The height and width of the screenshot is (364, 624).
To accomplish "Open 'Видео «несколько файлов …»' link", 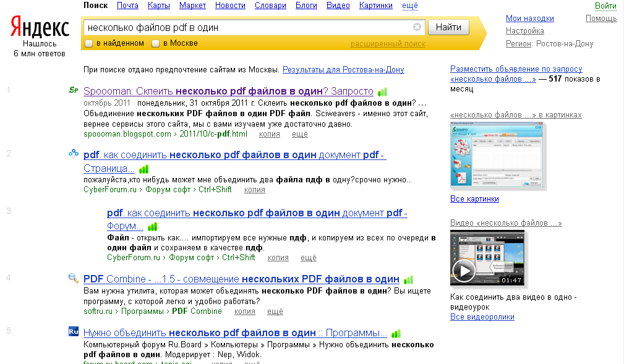I will pyautogui.click(x=506, y=223).
